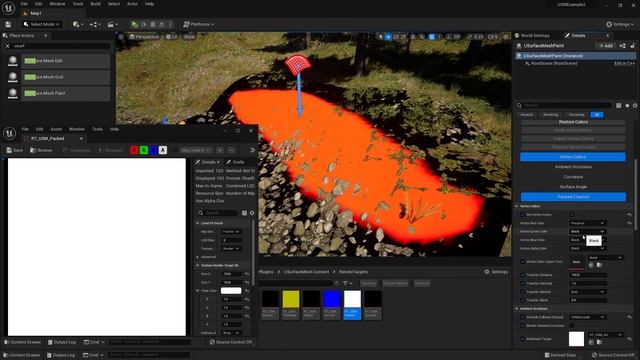Select the translate tool in viewport toolbar
The width and height of the screenshot is (640, 360).
coord(388,37)
